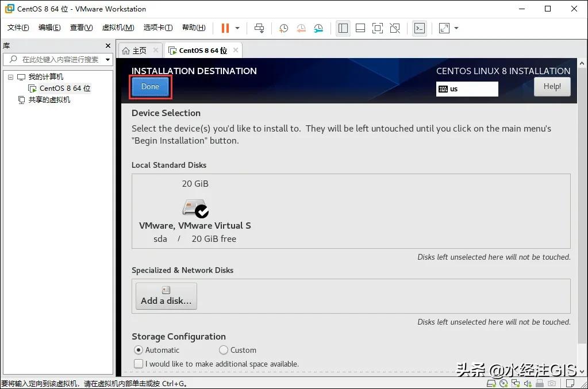The height and width of the screenshot is (389, 588).
Task: Click the sound device status icon
Action: [x=527, y=383]
